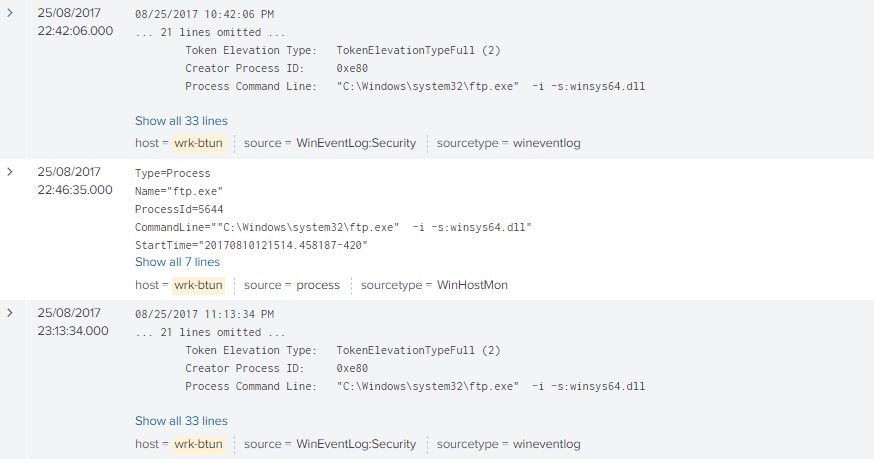The image size is (874, 467).
Task: Click Creator Process ID 0xe80 in 10:42:06 PM event
Action: (x=276, y=69)
